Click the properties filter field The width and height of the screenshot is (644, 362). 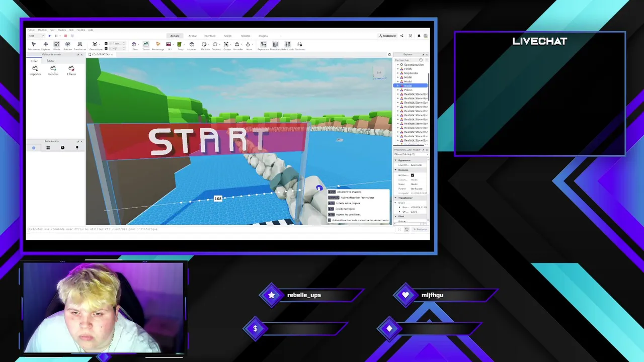pos(411,154)
